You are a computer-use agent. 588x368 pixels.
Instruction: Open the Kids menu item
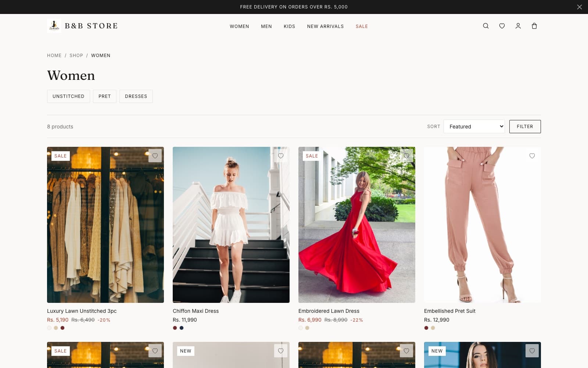[289, 26]
